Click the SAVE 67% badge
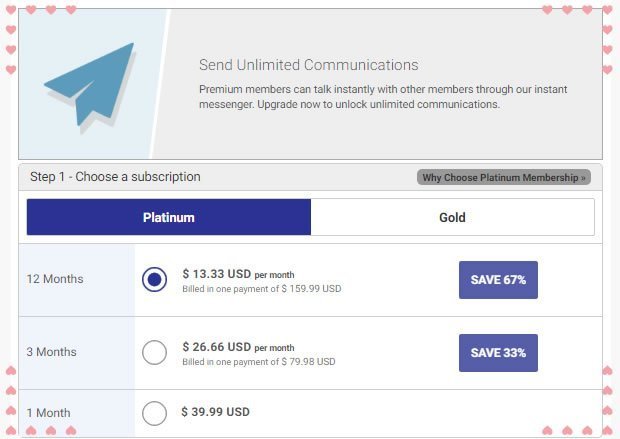Screen dimensions: 620x439 click(x=498, y=280)
